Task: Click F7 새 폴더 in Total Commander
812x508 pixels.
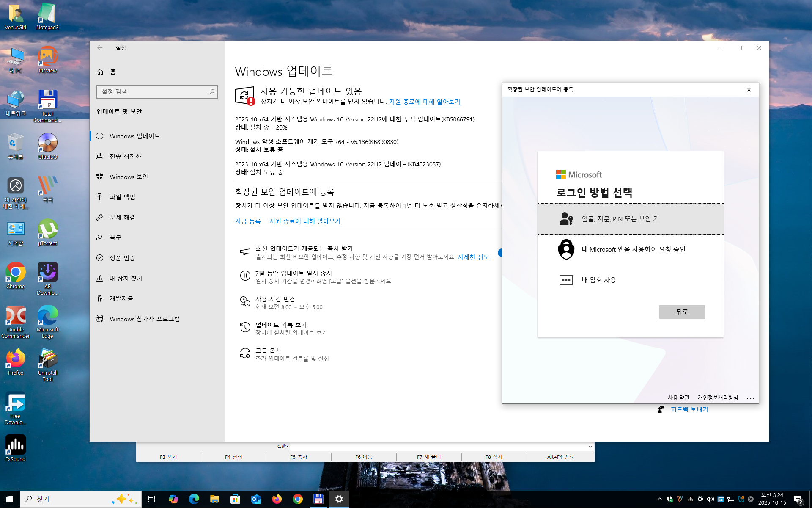Action: point(429,457)
